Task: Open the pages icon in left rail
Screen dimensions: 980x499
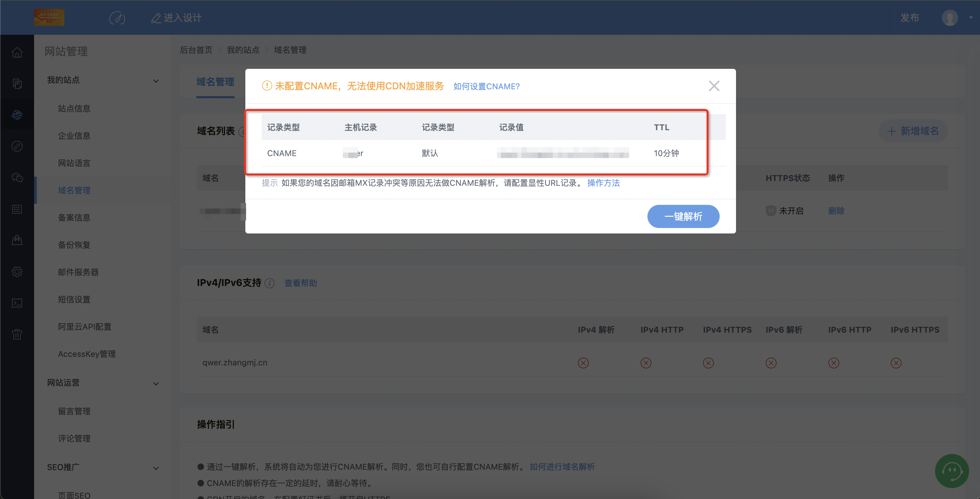Action: point(17,84)
